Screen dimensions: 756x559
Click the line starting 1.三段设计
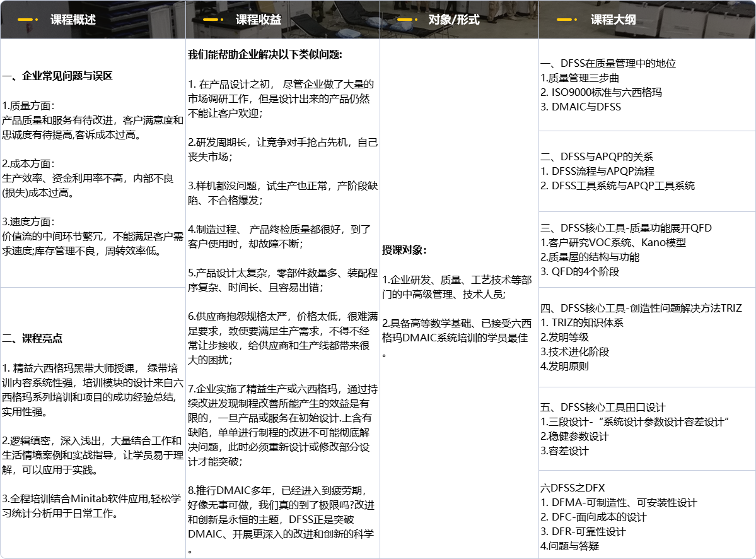(634, 421)
